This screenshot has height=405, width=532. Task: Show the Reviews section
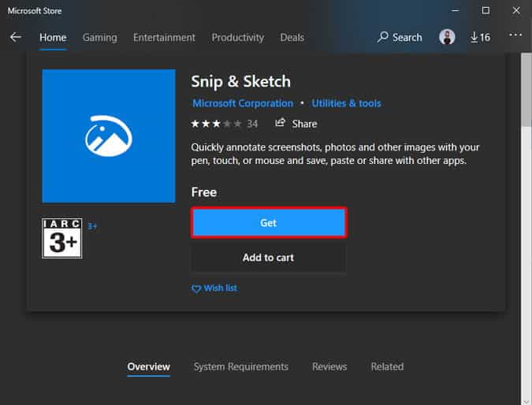tap(329, 366)
